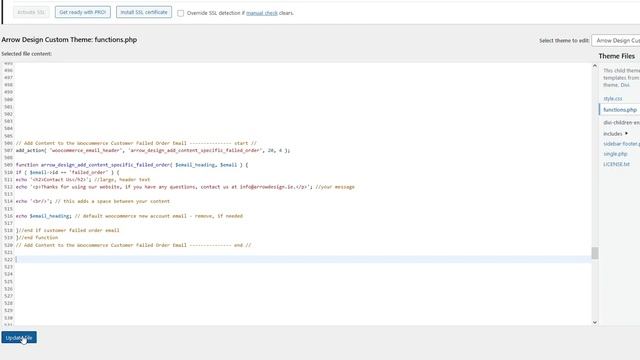Open style.css in Theme Files
This screenshot has width=640, height=360.
coord(613,99)
